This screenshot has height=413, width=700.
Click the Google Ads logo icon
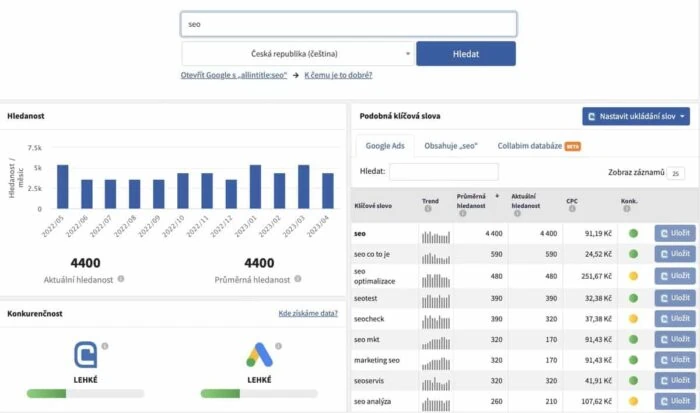click(x=260, y=355)
